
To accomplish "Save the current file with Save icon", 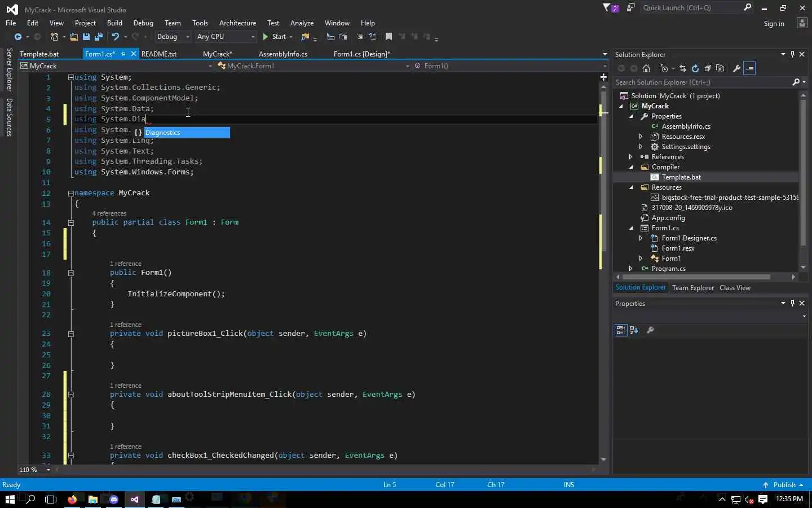I will tap(86, 37).
